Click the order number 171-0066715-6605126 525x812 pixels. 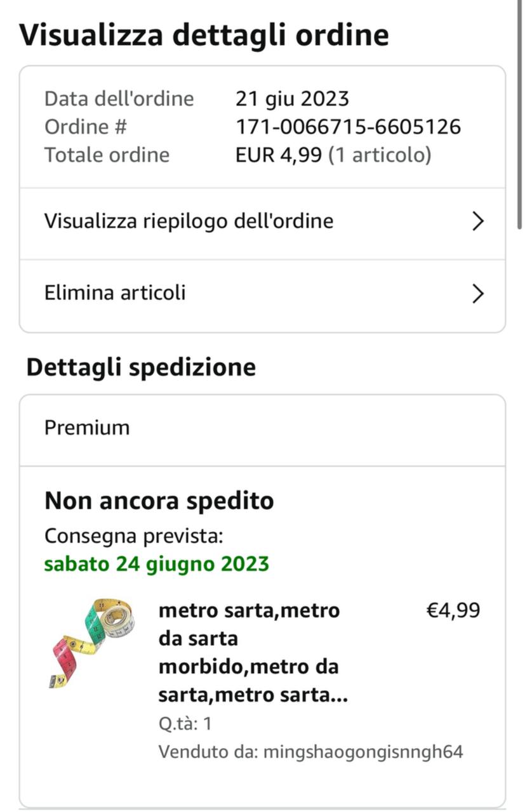tap(348, 127)
